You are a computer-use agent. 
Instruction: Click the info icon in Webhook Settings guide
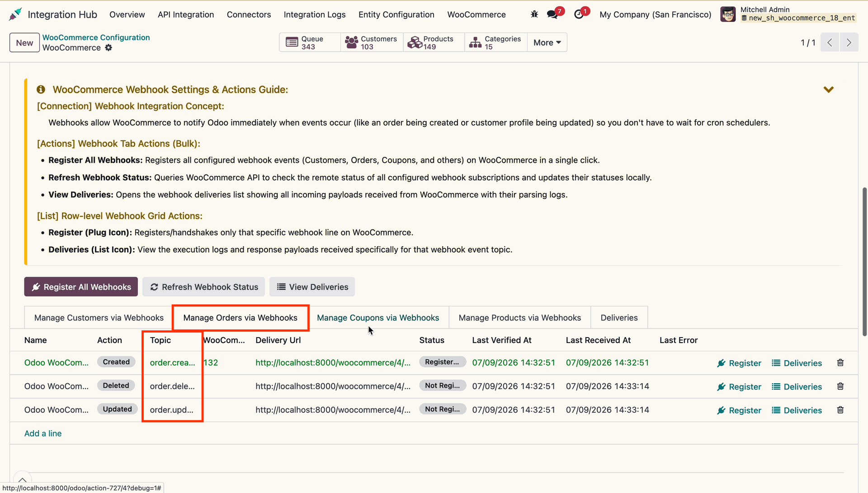point(41,89)
